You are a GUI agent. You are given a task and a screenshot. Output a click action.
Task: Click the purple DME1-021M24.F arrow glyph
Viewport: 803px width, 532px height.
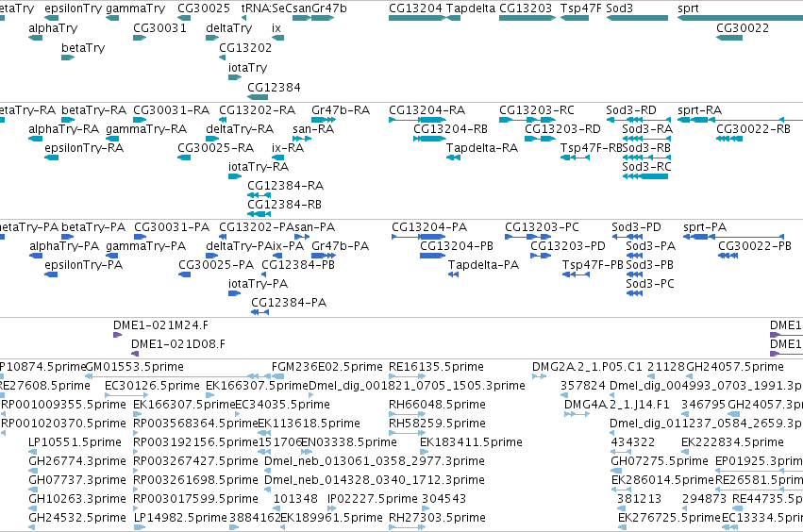click(x=117, y=335)
